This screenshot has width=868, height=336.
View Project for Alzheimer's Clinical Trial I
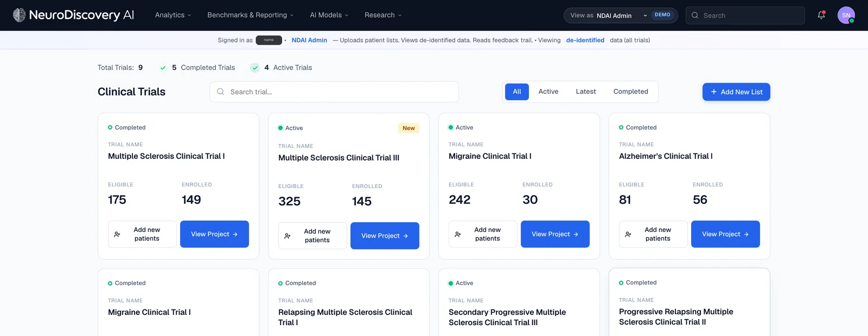725,234
